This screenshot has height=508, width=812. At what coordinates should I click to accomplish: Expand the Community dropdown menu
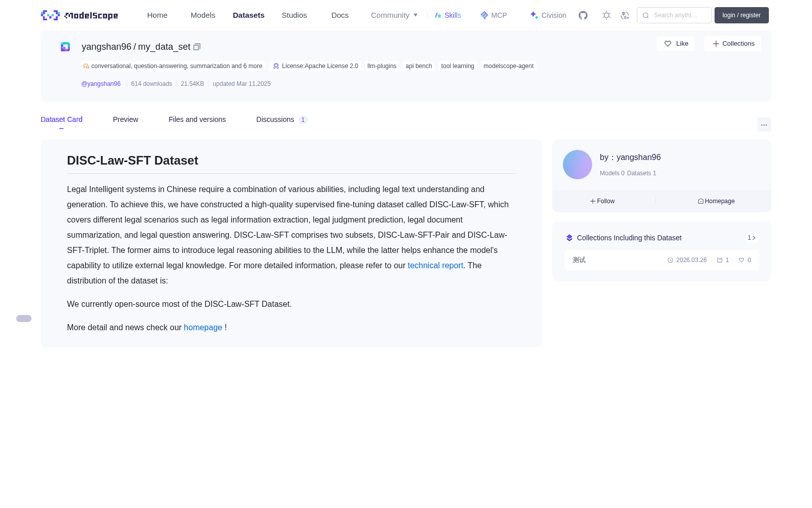tap(394, 15)
